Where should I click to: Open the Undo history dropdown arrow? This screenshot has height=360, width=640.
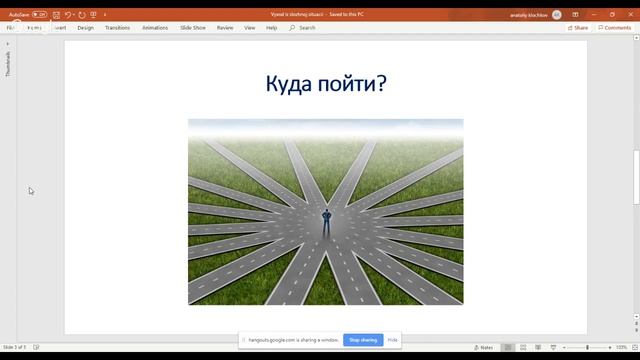74,15
